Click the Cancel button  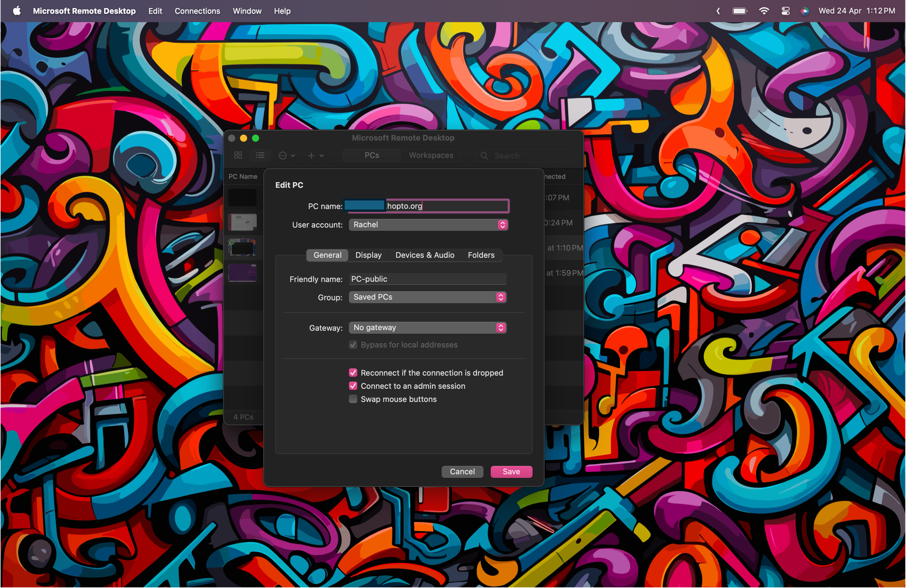point(462,471)
